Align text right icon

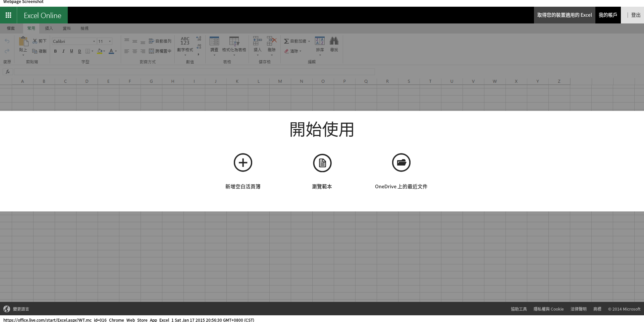click(143, 51)
